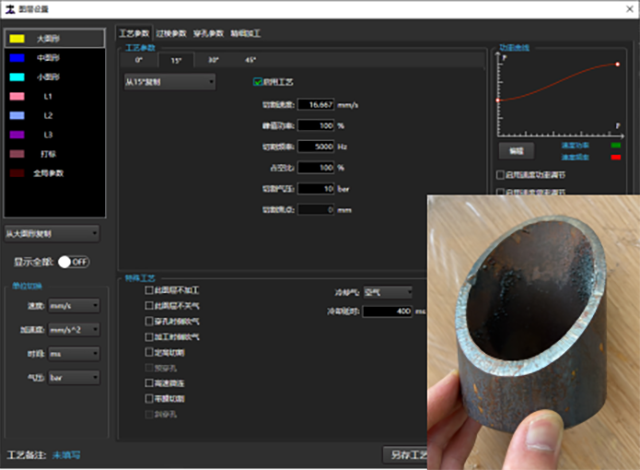The image size is (640, 470).
Task: Select the light-blue L2 layer swatch
Action: (x=19, y=115)
